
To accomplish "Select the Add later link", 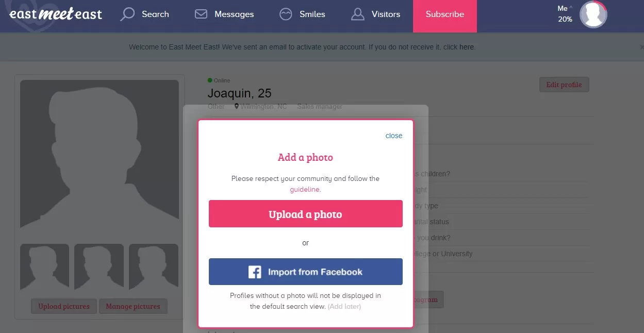I will point(344,307).
